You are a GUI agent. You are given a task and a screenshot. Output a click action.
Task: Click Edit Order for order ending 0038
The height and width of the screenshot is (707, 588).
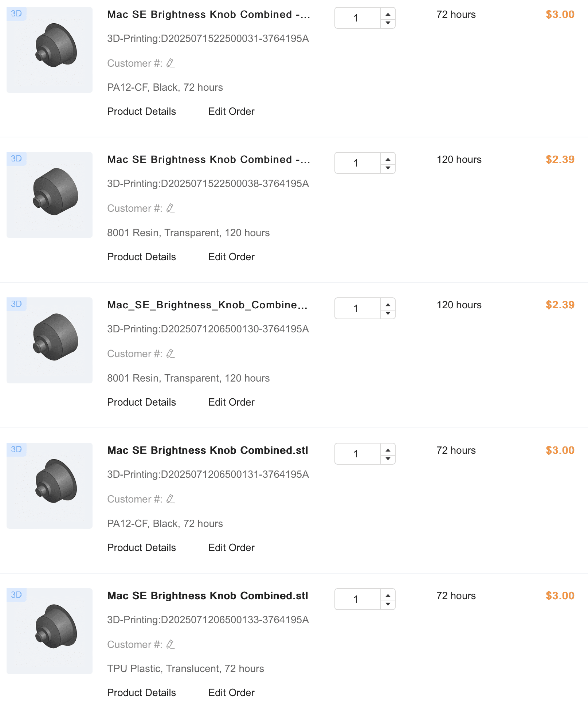coord(231,257)
